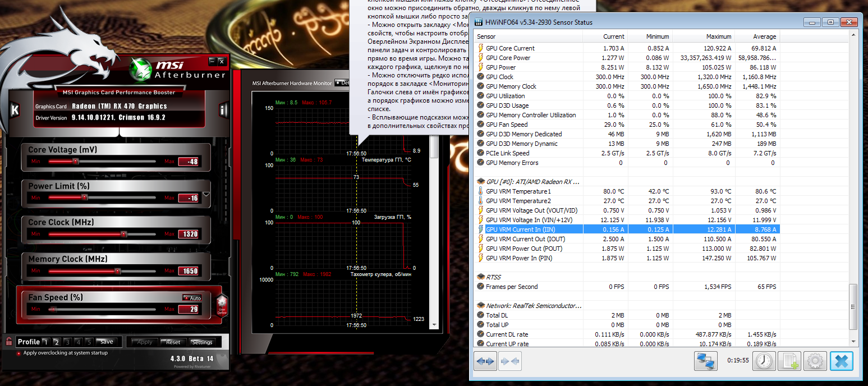Click the gauge icon beside GPU Fan Speed

tap(480, 125)
